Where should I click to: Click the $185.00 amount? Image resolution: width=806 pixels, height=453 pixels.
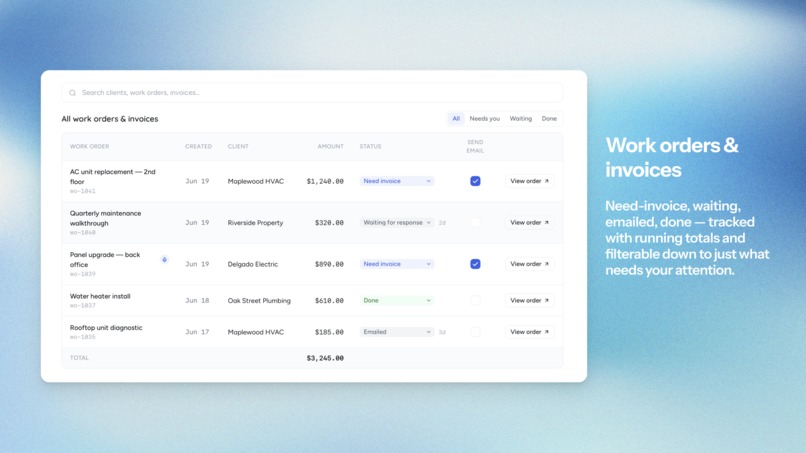click(329, 332)
